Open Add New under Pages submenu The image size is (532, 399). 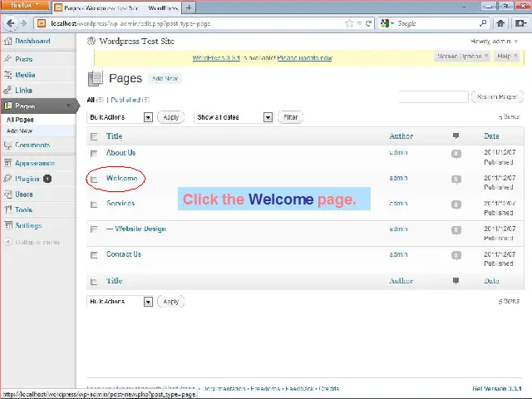[x=19, y=131]
